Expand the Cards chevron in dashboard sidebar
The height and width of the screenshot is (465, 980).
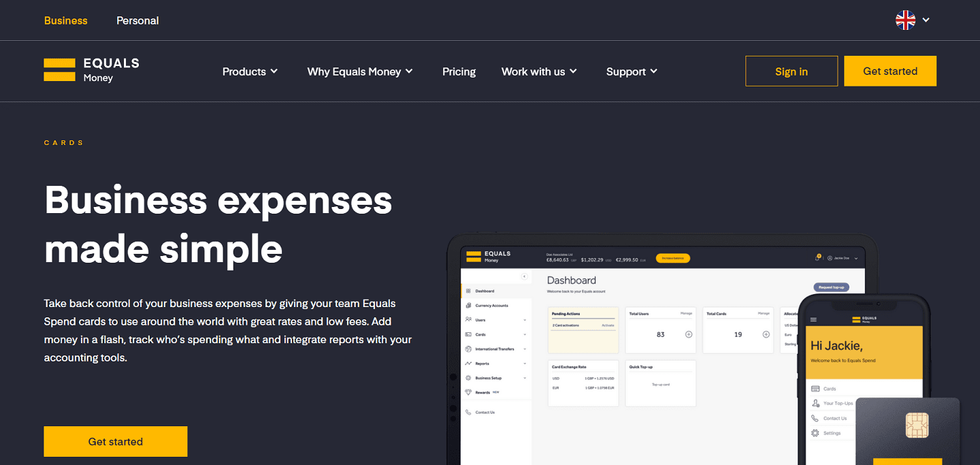tap(525, 334)
